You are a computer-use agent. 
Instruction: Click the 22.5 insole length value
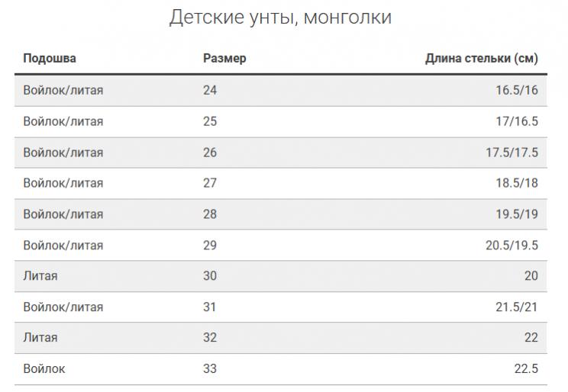526,369
